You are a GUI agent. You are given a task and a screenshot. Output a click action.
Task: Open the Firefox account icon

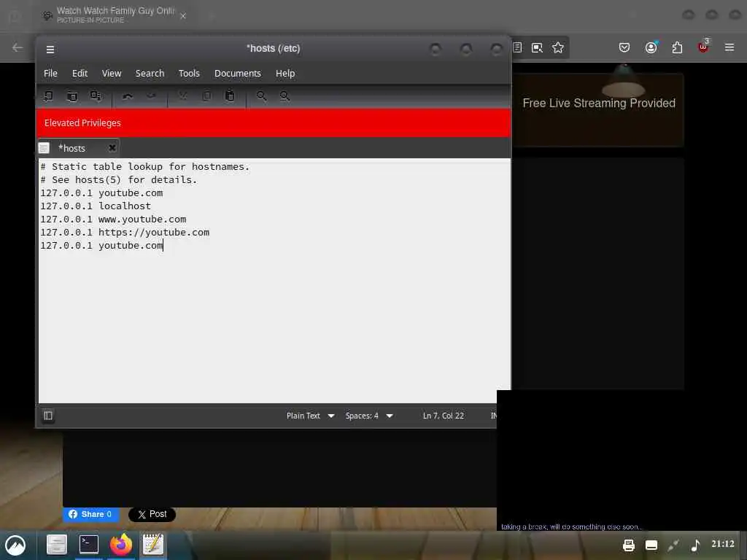(651, 47)
